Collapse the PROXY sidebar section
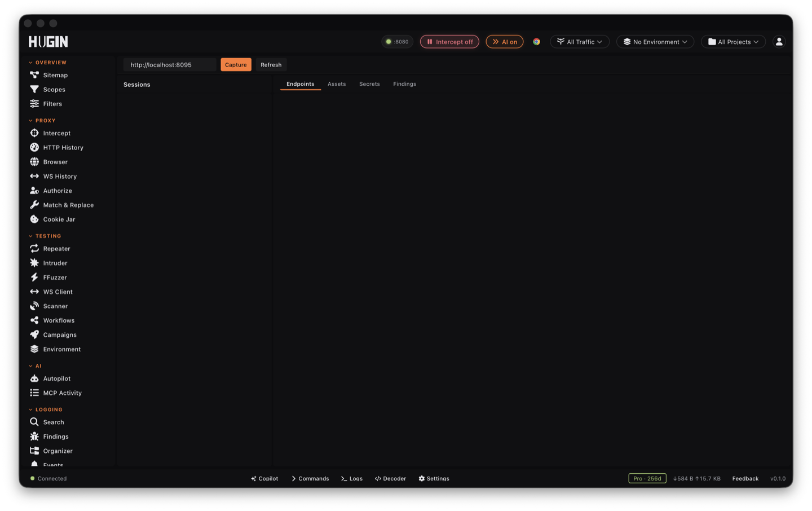This screenshot has width=812, height=511. [x=42, y=121]
